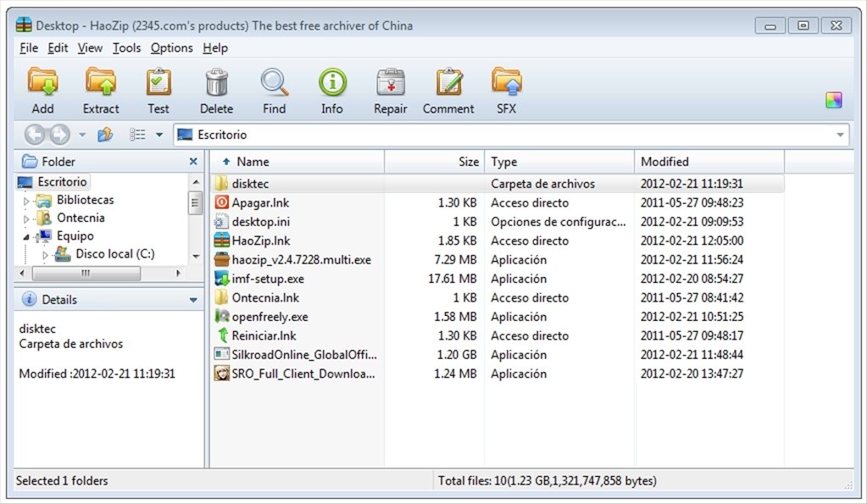
Task: Open the colorful skin selector icon
Action: coord(833,100)
